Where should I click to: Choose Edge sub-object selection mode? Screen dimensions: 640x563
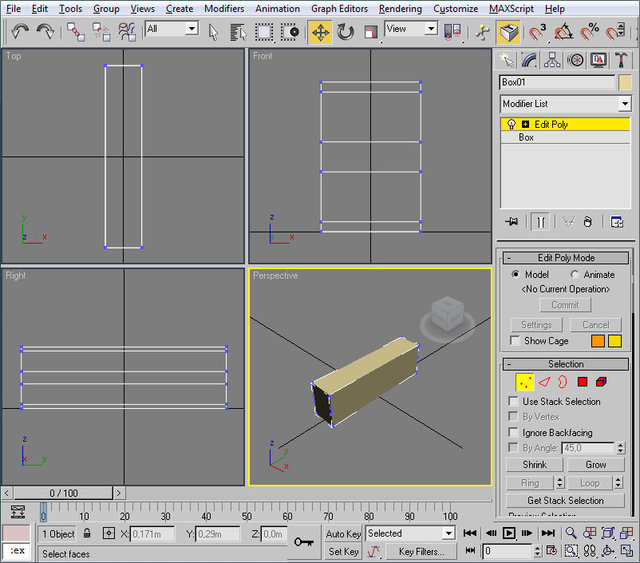[x=545, y=381]
